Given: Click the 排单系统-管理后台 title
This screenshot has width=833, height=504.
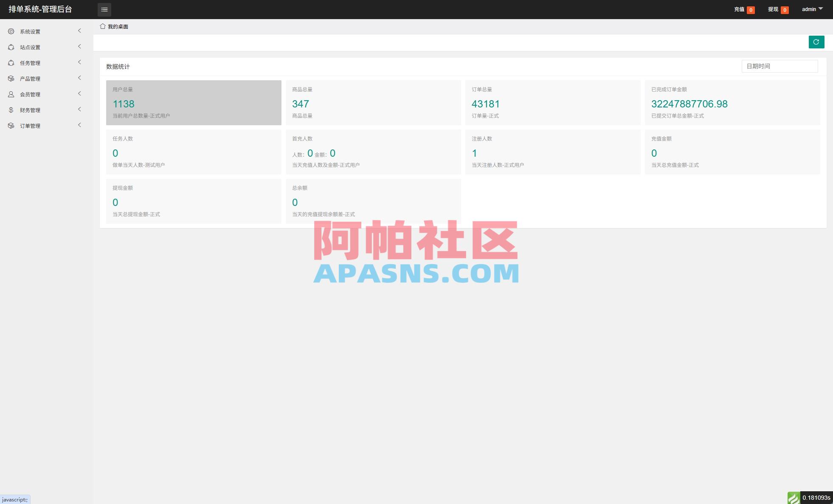Looking at the screenshot, I should click(40, 9).
